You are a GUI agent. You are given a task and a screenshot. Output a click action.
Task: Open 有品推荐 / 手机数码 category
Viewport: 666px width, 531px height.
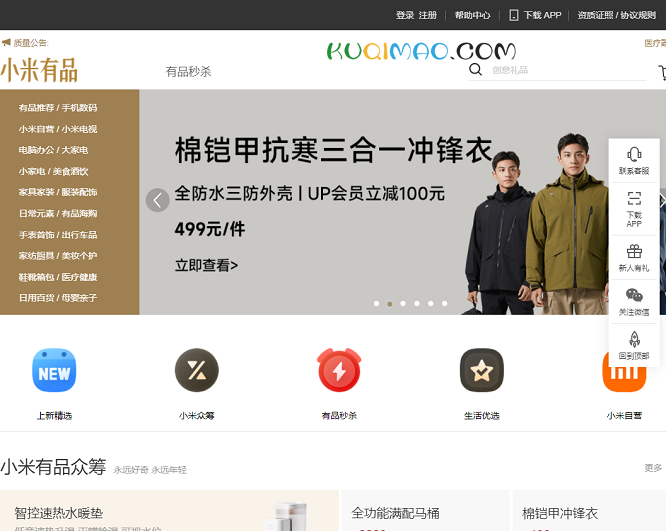(58, 108)
